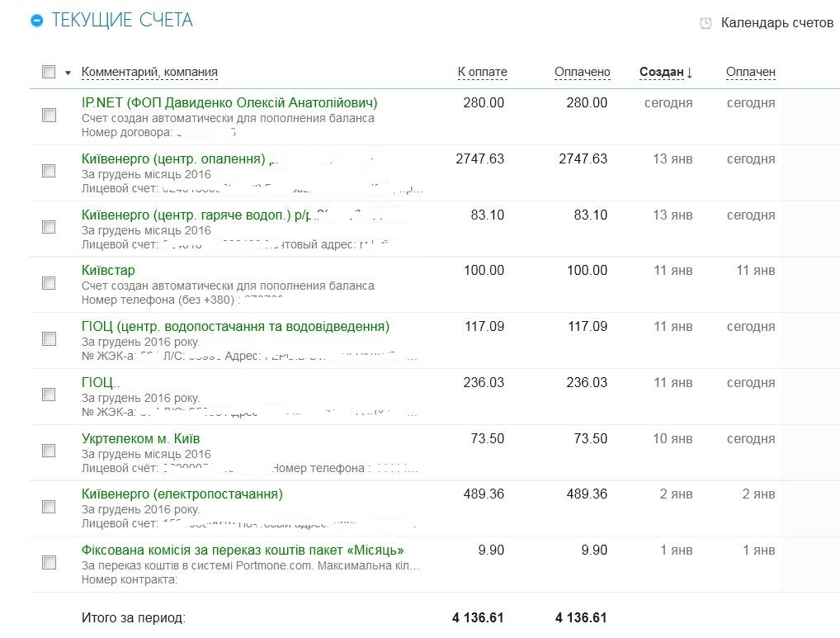Toggle the select-all checkbox in header
840x638 pixels.
click(x=49, y=72)
